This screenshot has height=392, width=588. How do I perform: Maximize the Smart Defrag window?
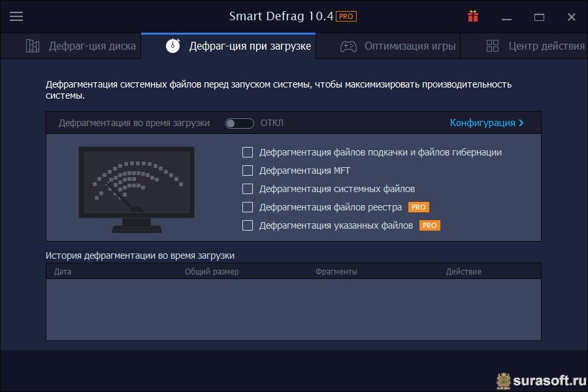[x=539, y=17]
